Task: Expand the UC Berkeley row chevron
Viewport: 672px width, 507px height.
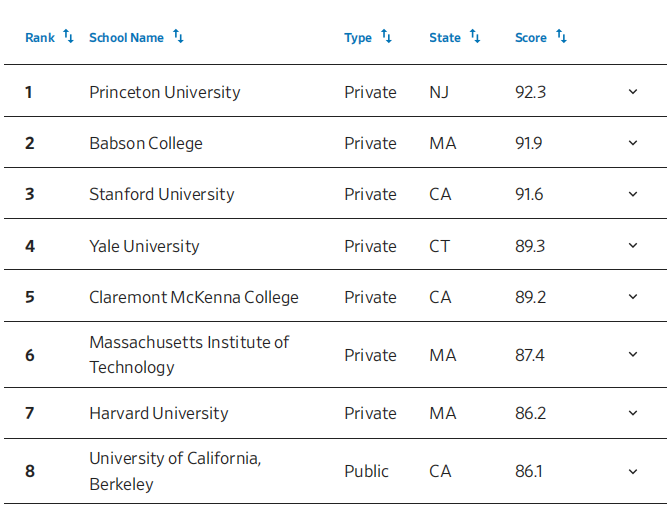Action: point(633,471)
